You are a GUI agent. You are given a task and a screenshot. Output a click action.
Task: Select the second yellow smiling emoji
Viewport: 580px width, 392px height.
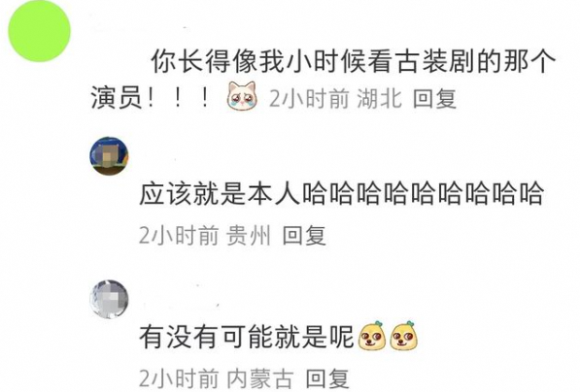click(405, 336)
